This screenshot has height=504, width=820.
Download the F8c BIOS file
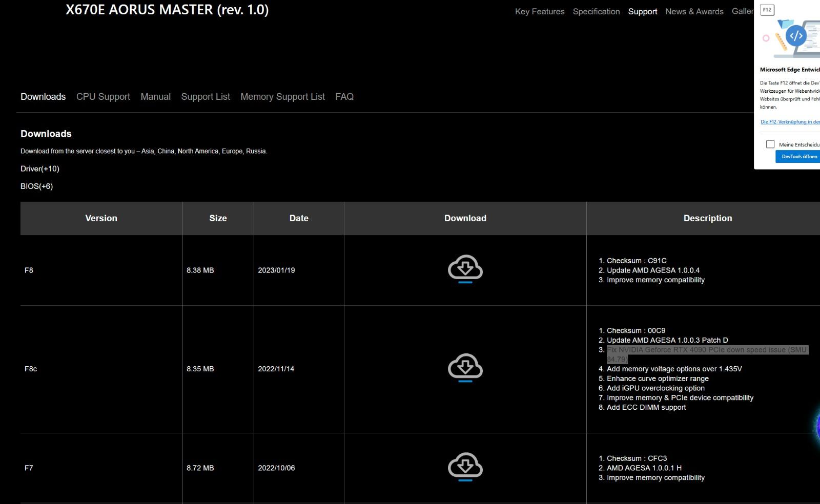pyautogui.click(x=465, y=368)
